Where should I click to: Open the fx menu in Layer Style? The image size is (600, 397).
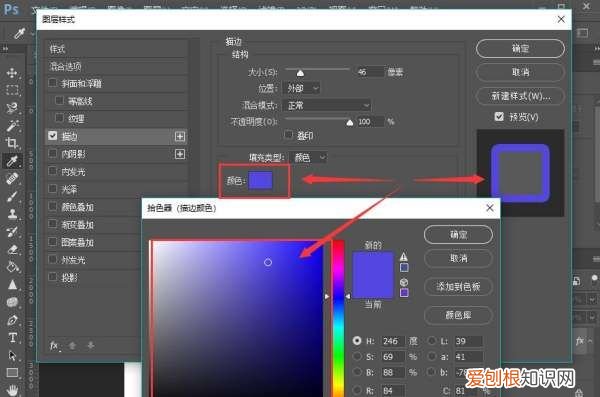click(x=54, y=346)
